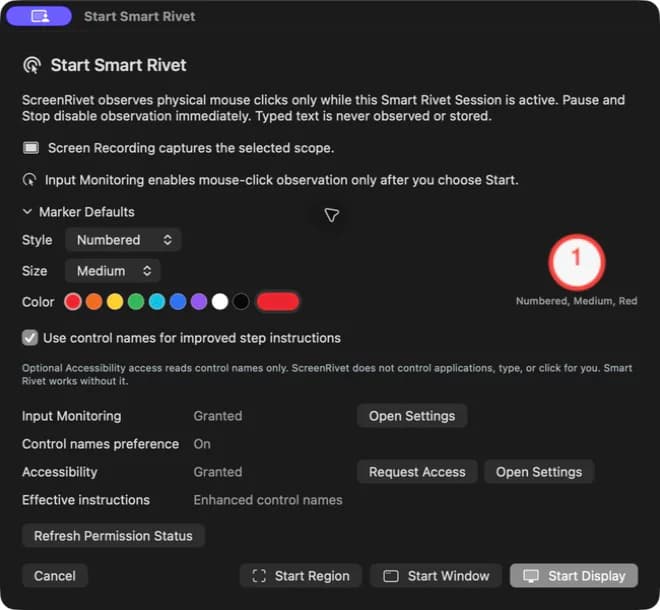Open the Size dropdown set to Medium
The image size is (660, 610).
pos(113,271)
